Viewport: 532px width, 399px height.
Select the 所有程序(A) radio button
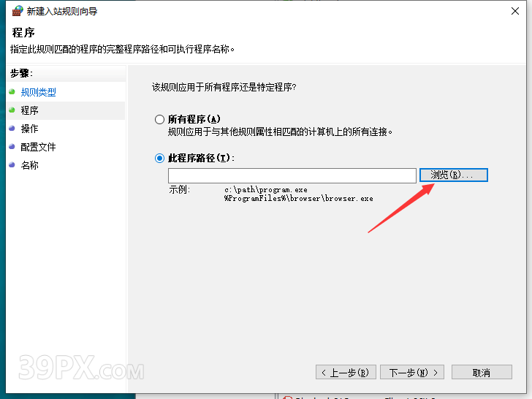tap(159, 119)
